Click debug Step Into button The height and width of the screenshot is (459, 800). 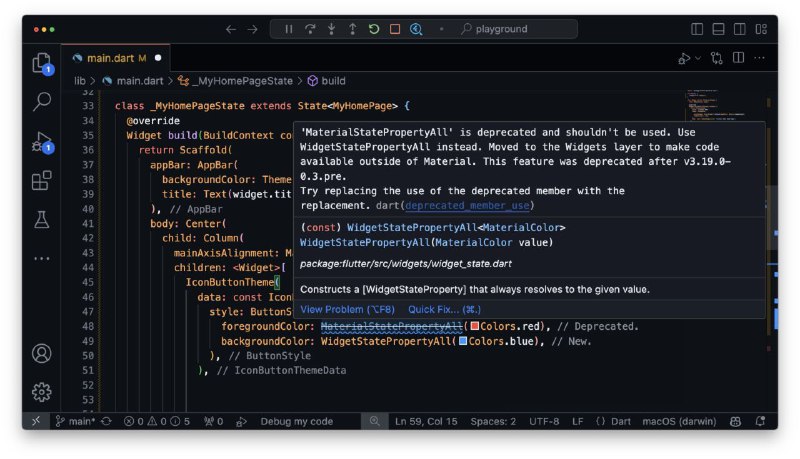(x=331, y=29)
